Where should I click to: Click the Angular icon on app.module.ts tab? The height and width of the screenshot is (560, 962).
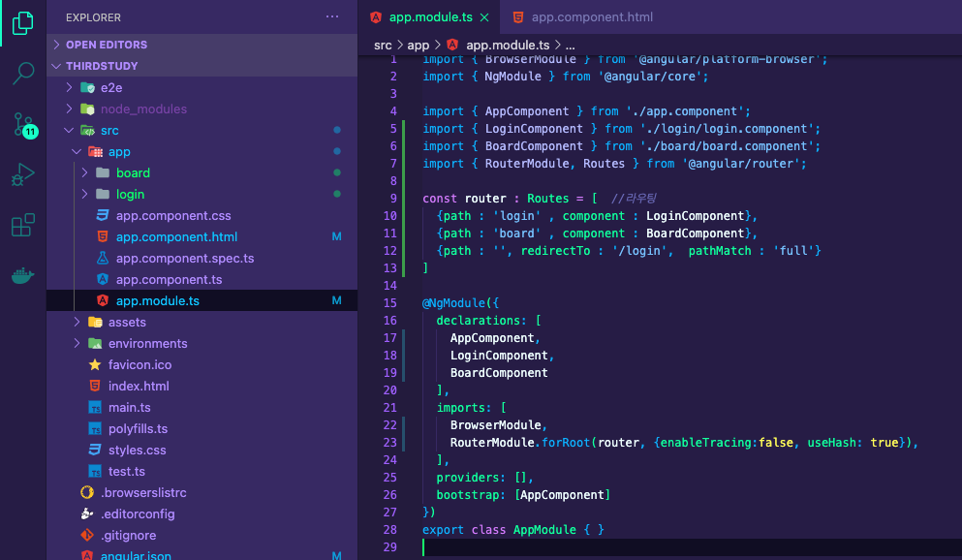point(376,17)
